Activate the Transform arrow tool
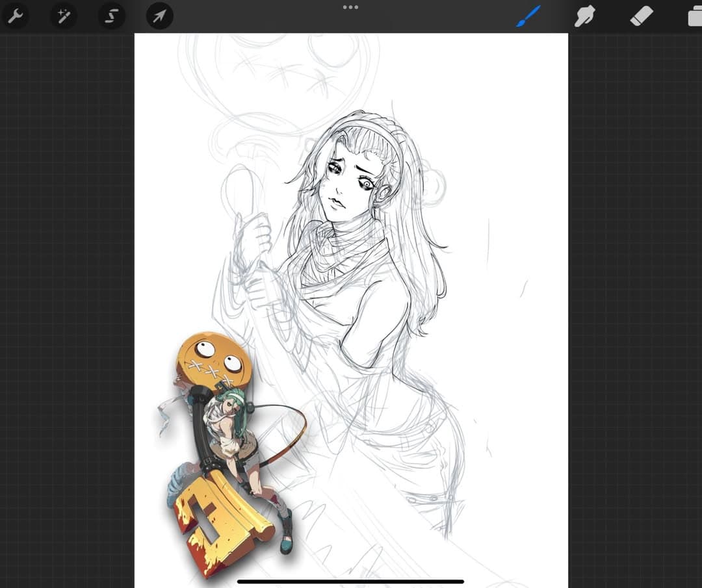The width and height of the screenshot is (702, 588). click(159, 16)
